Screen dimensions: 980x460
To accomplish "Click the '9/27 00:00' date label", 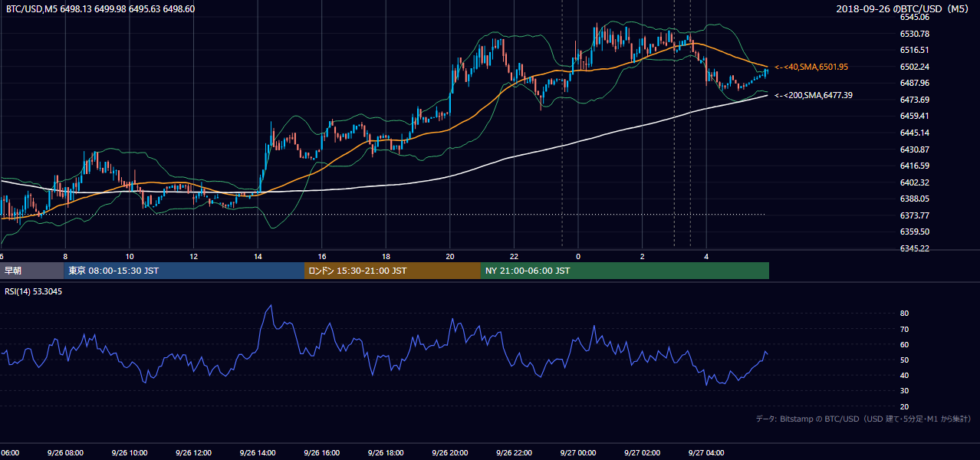I will point(577,453).
